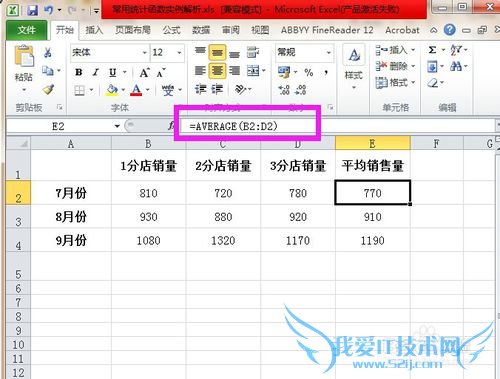The height and width of the screenshot is (379, 500).
Task: Click the Insert Function fx icon
Action: 171,126
